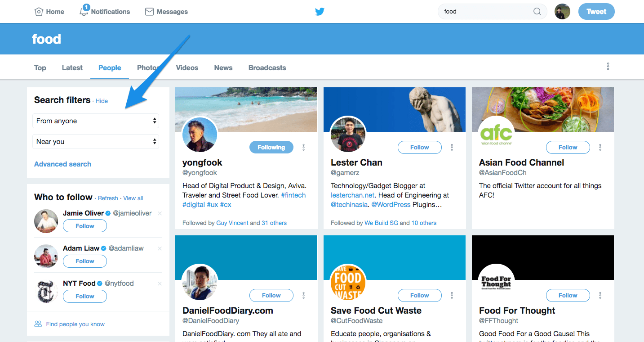Open yongfook's profile avatar
The height and width of the screenshot is (342, 644).
(200, 135)
